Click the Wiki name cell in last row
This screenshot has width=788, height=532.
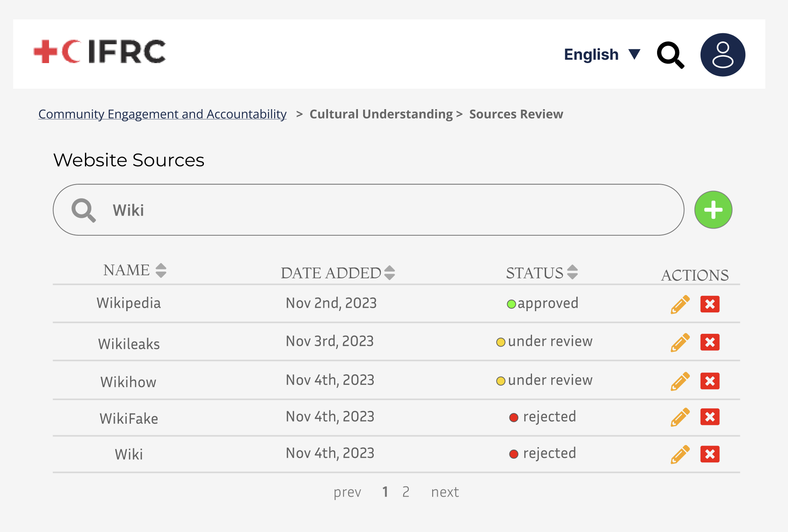[129, 454]
